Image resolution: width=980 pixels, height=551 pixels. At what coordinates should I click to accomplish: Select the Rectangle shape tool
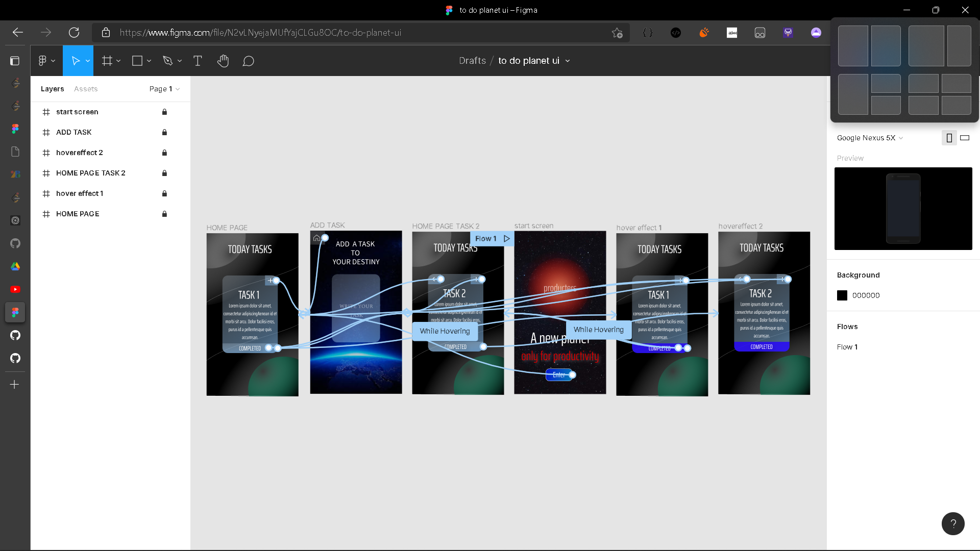coord(137,60)
